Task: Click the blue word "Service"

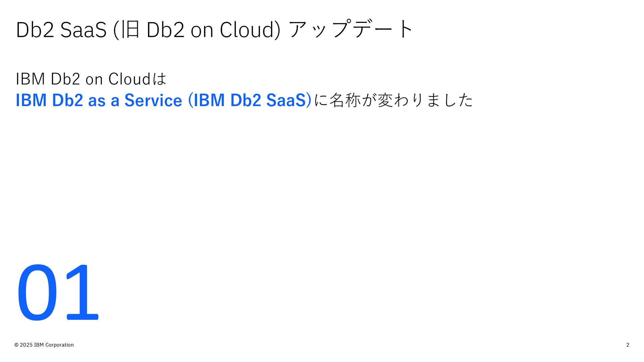Action: (x=153, y=100)
